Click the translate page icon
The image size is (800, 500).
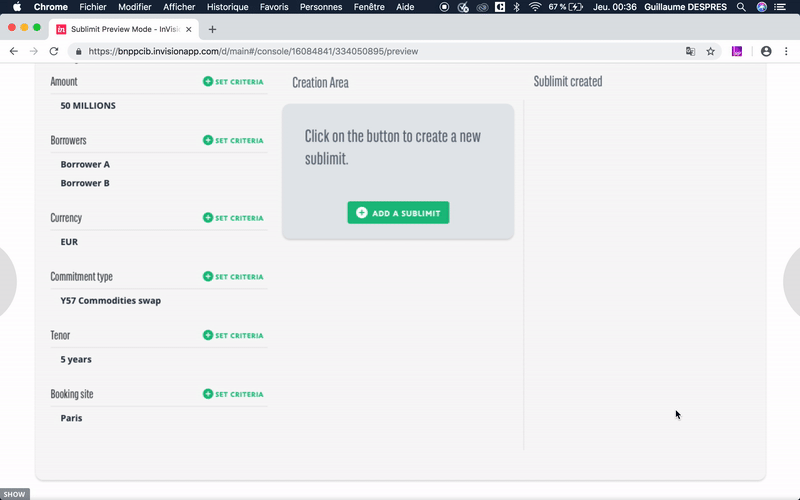pyautogui.click(x=690, y=51)
